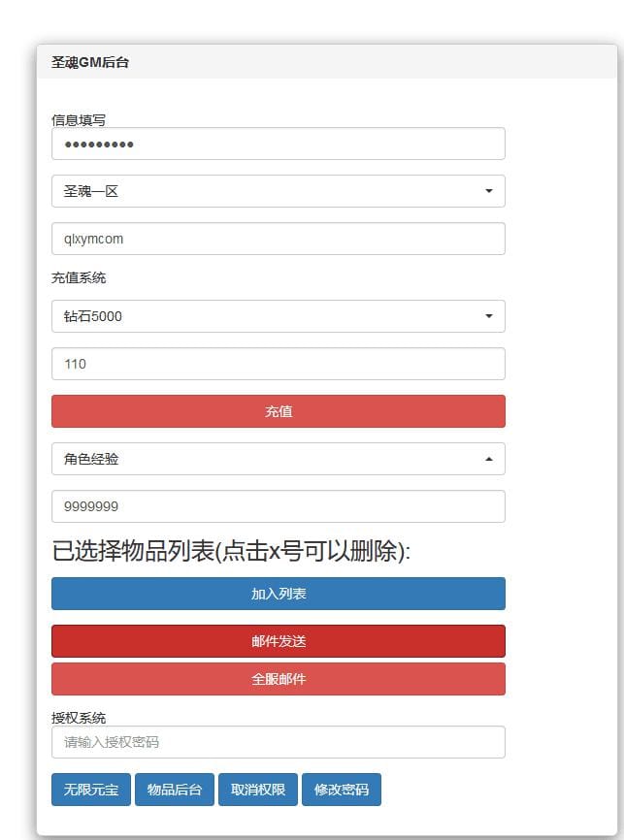Viewport: 624px width, 840px height.
Task: Click the 邮件发送 button
Action: pos(278,641)
